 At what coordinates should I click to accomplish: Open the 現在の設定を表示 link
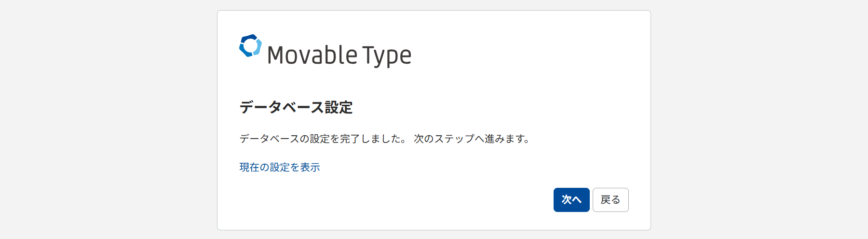coord(280,167)
